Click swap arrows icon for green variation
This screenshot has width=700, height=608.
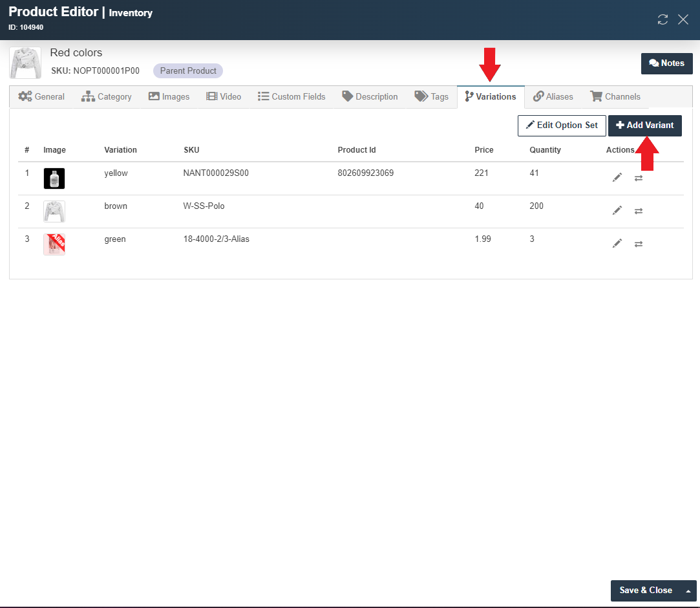[639, 244]
